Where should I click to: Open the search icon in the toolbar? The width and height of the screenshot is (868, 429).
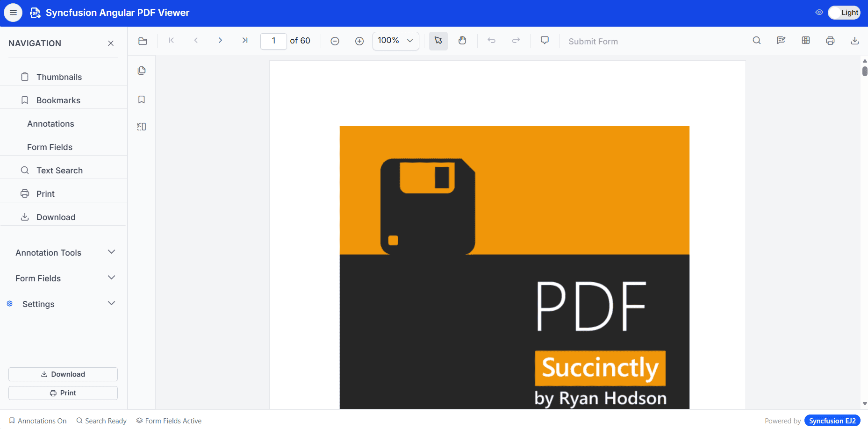click(x=757, y=41)
